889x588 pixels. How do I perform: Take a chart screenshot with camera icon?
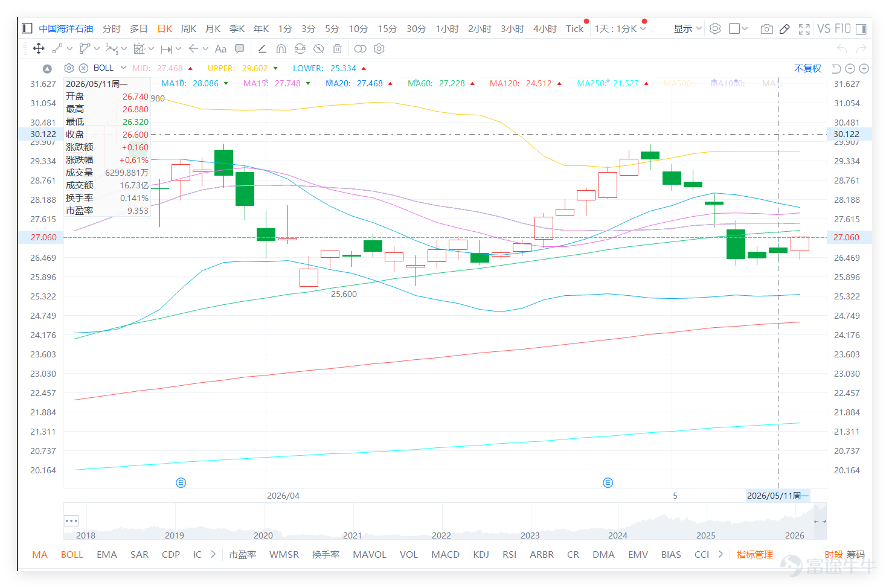tap(766, 29)
